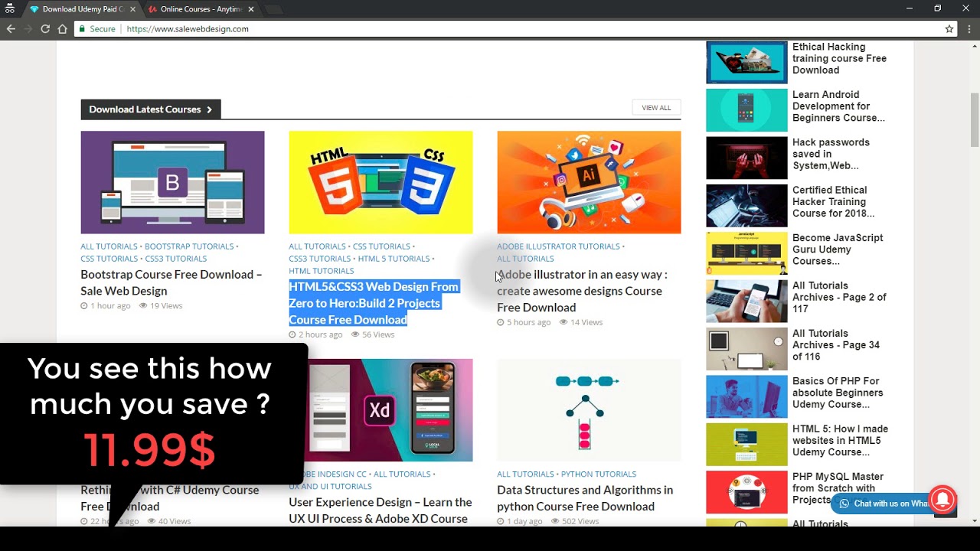980x551 pixels.
Task: Open Certified Ethical Hacker Training sidebar link
Action: 833,202
